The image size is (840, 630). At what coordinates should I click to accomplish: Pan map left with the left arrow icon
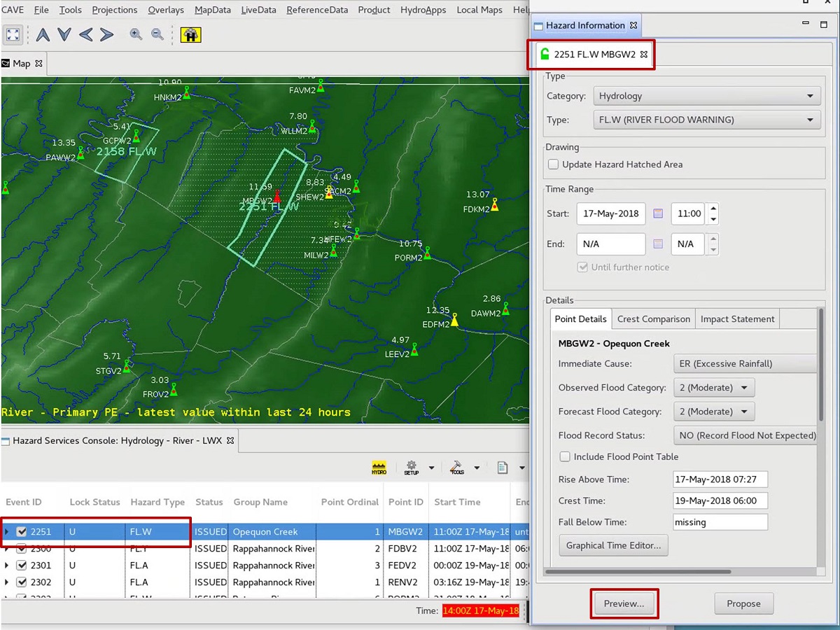pos(85,34)
